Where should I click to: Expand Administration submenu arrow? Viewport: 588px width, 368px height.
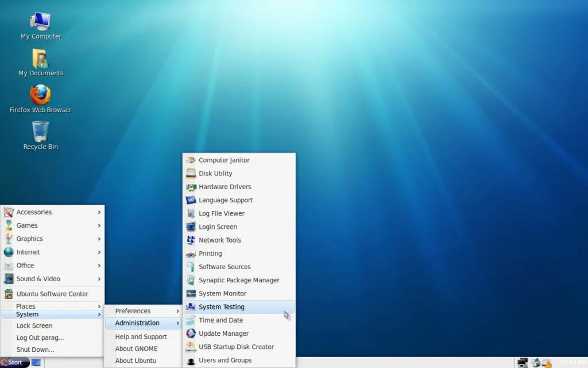pos(177,323)
